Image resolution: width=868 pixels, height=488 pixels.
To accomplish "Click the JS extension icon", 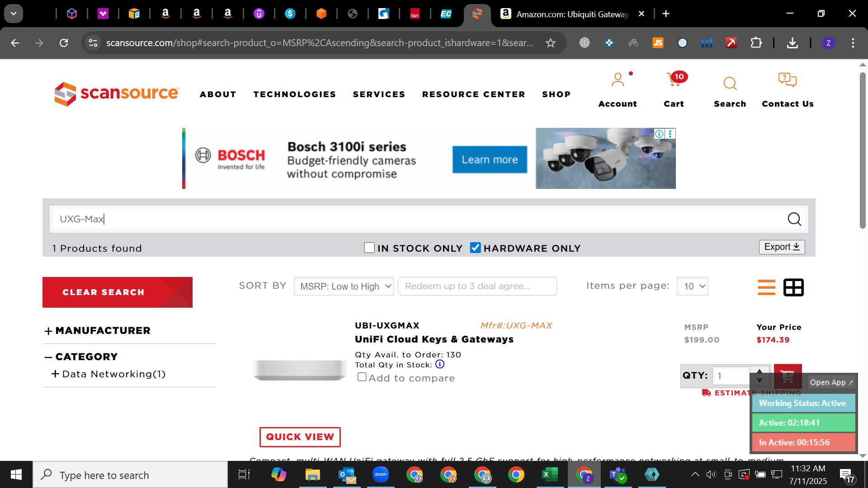I will pos(658,43).
